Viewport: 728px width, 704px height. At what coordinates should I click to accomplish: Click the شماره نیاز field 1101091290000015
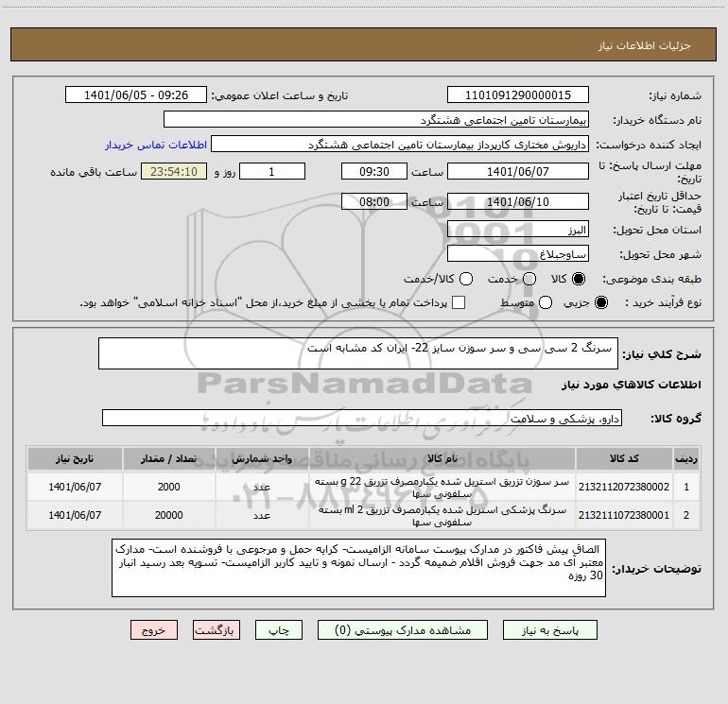coord(518,95)
